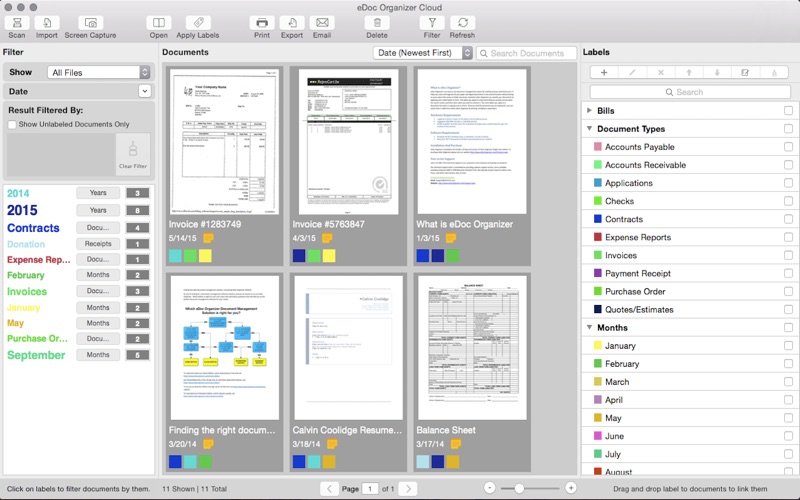This screenshot has width=800, height=500.
Task: Filter by the Expense Rep... tag
Action: pos(39,260)
